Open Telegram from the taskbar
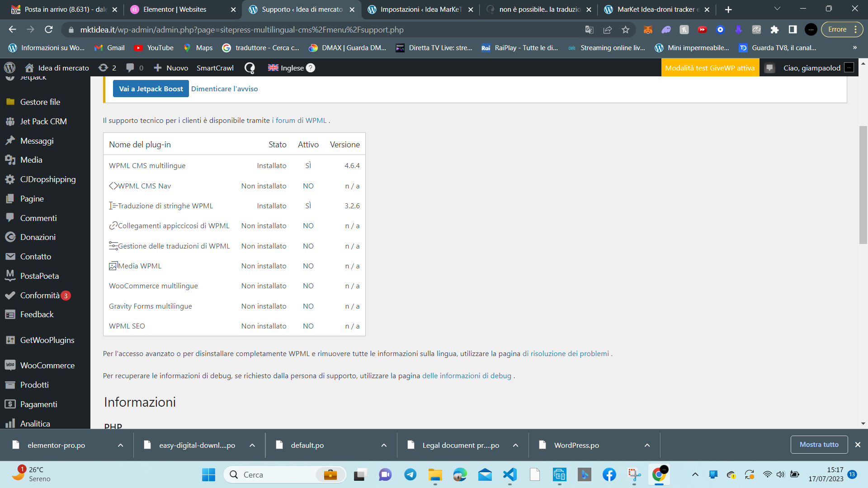Viewport: 868px width, 488px height. pyautogui.click(x=410, y=474)
